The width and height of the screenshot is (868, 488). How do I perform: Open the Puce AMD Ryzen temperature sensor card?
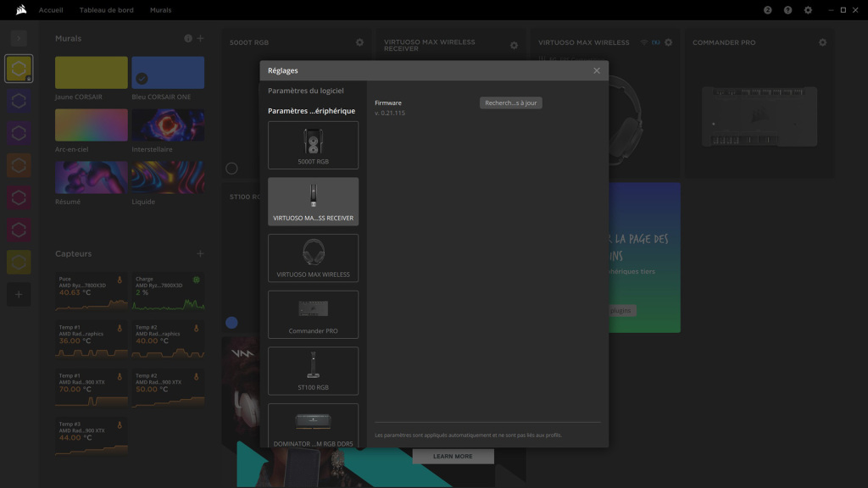92,291
